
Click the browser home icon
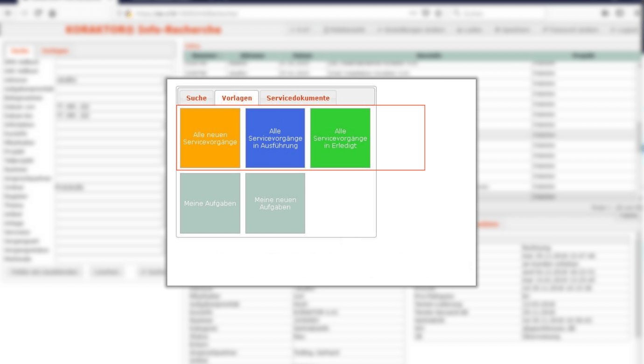(53, 13)
